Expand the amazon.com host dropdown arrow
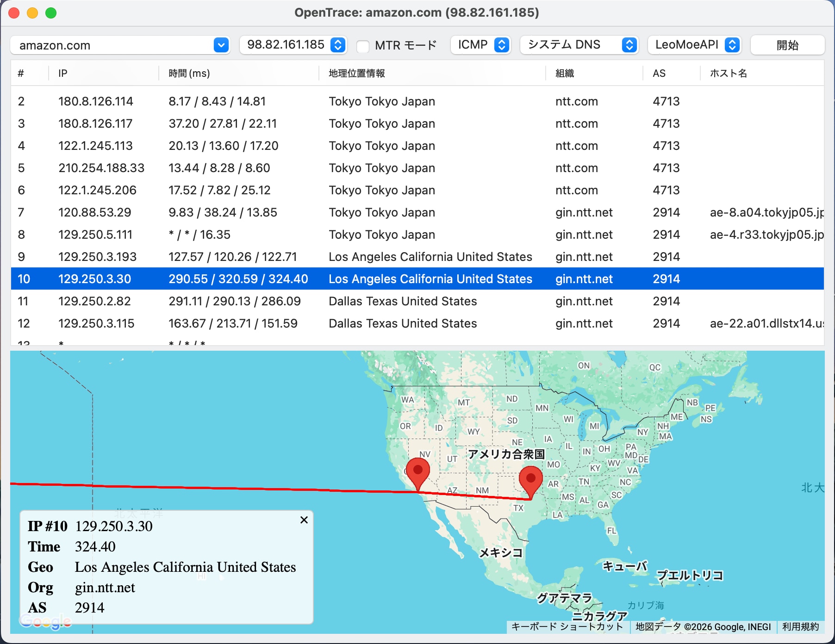835x644 pixels. coord(221,45)
